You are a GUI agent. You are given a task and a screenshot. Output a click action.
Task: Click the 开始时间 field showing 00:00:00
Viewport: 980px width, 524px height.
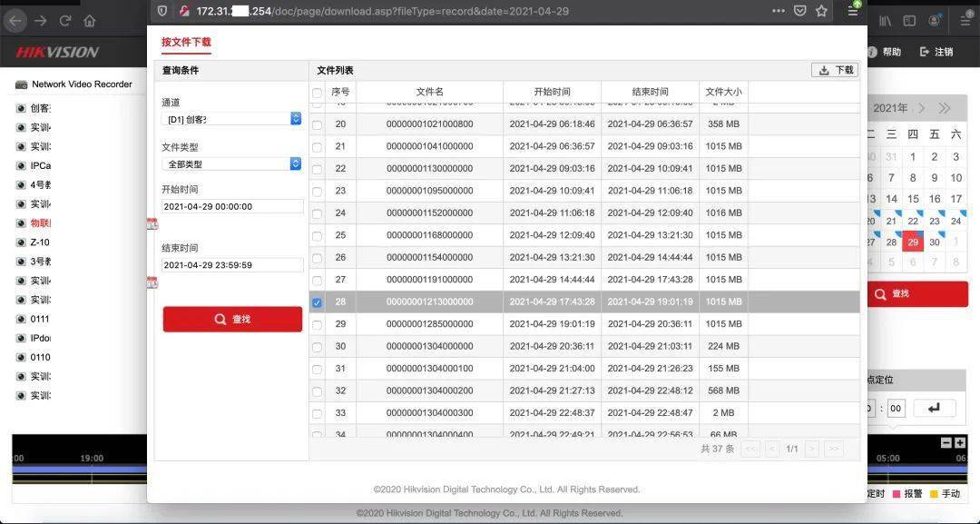click(232, 206)
